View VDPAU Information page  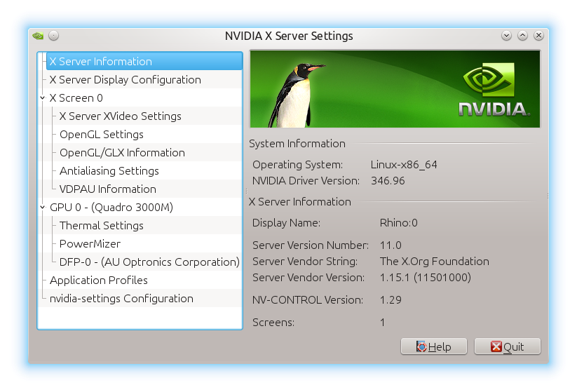[108, 189]
